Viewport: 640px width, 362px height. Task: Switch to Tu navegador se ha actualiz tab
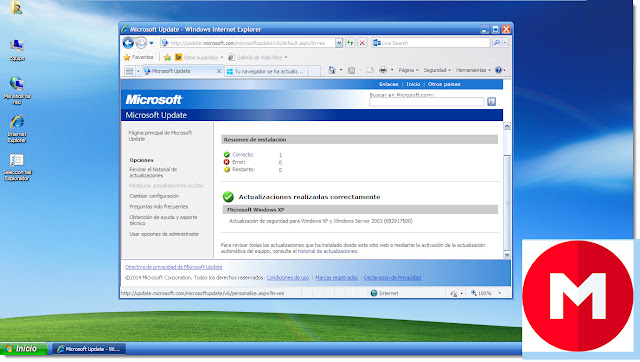coord(265,71)
